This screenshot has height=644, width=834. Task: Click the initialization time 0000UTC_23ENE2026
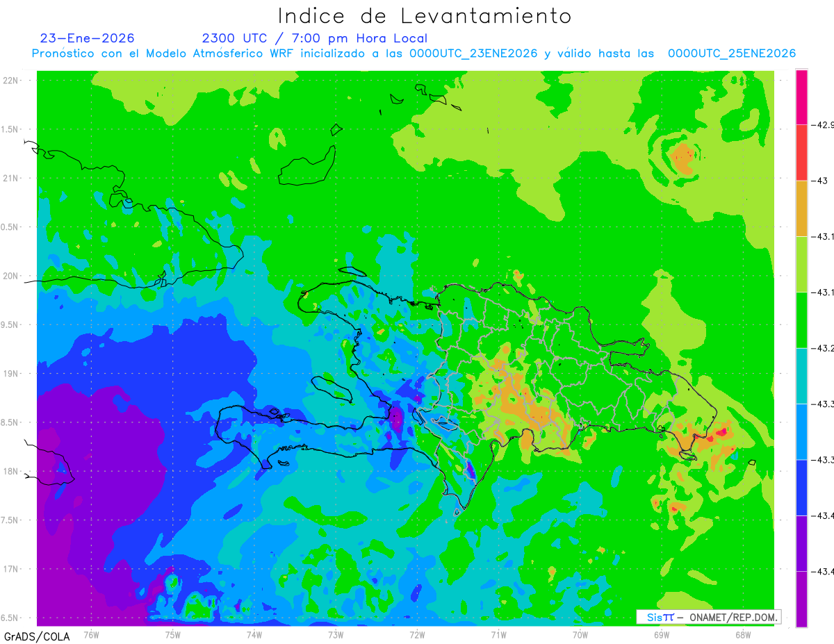point(473,53)
